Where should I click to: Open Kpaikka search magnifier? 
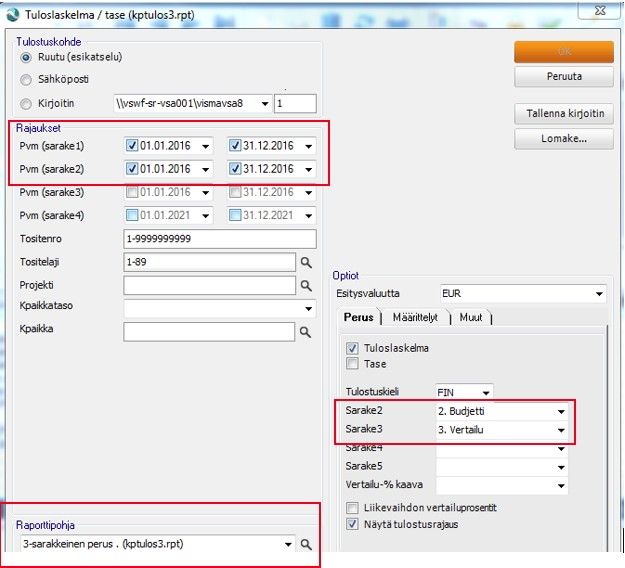(305, 332)
